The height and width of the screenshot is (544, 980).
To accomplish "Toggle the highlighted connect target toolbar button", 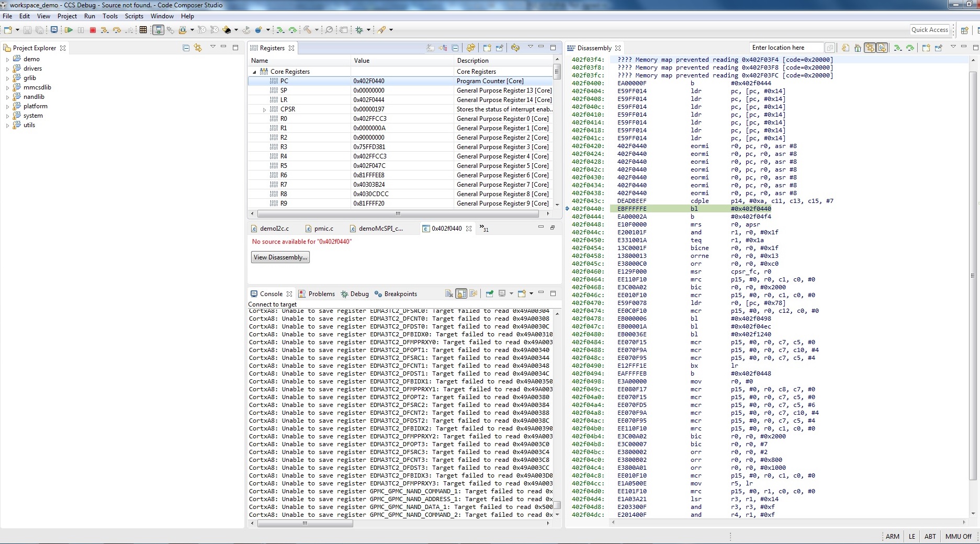I will [158, 30].
